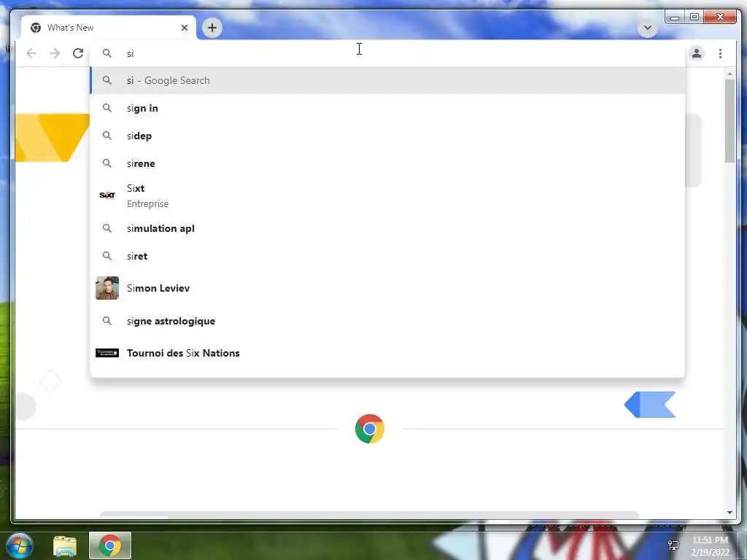This screenshot has height=560, width=747.
Task: Click the Chrome logo on the page
Action: (370, 429)
